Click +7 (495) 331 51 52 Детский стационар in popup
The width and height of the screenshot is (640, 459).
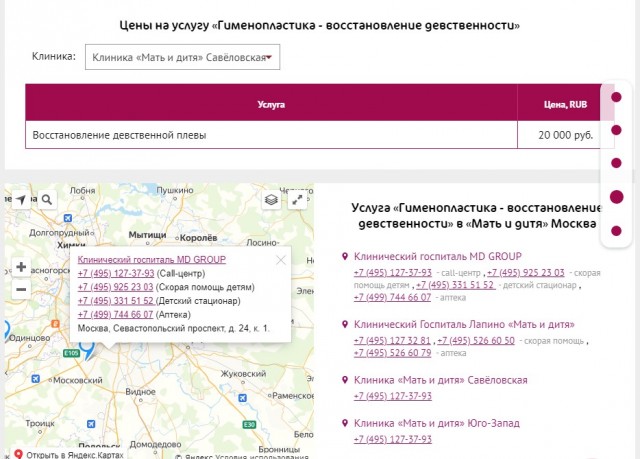(116, 301)
